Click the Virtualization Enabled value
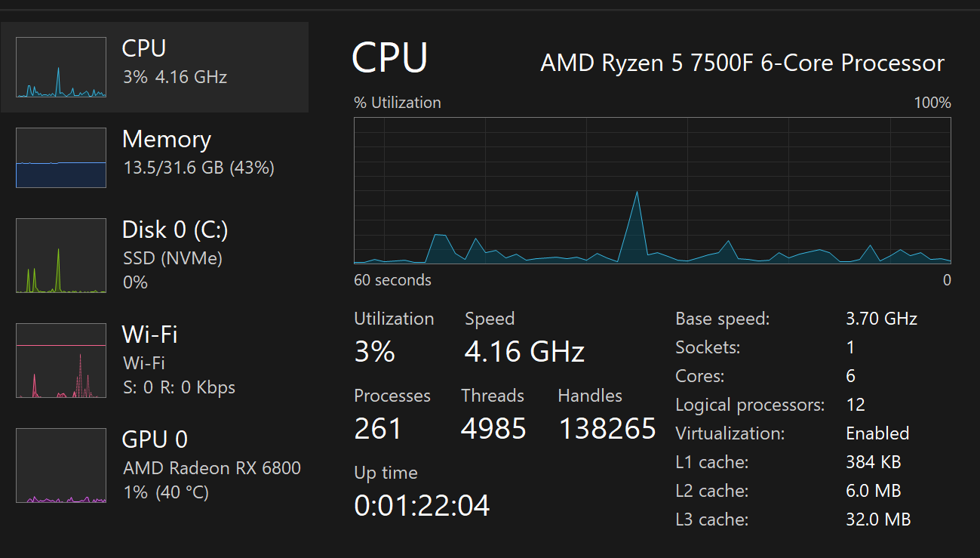980x558 pixels. click(877, 433)
